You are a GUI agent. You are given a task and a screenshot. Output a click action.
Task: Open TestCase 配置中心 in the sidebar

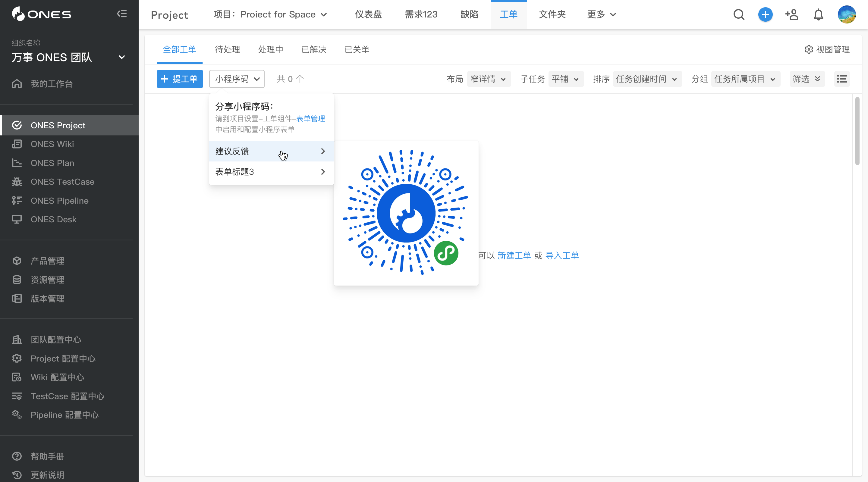click(69, 396)
